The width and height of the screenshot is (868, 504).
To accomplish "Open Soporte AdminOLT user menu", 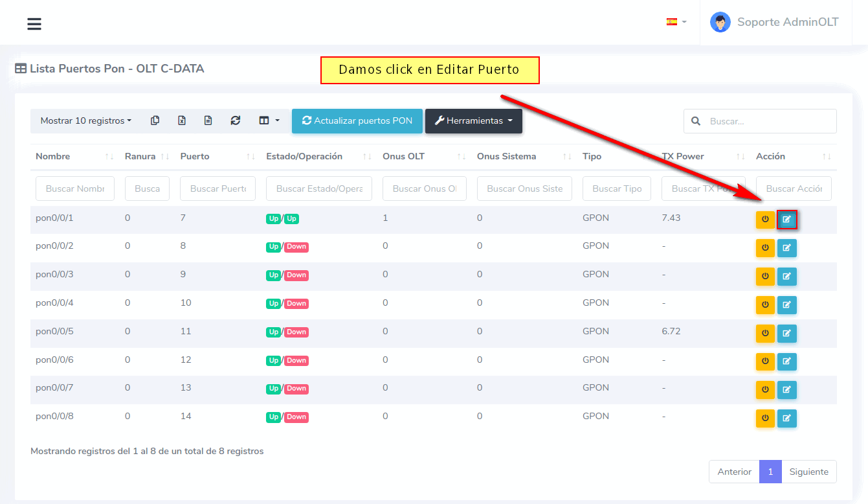I will coord(775,22).
